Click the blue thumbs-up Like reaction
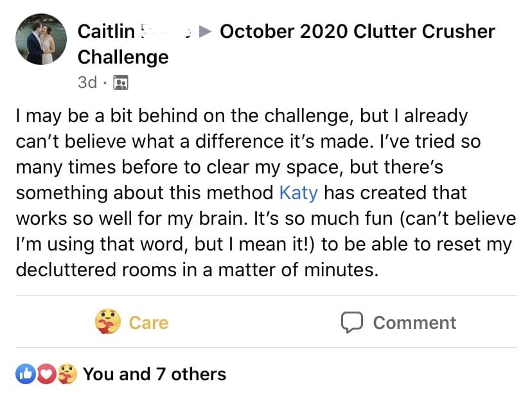This screenshot has width=532, height=397. [x=26, y=374]
